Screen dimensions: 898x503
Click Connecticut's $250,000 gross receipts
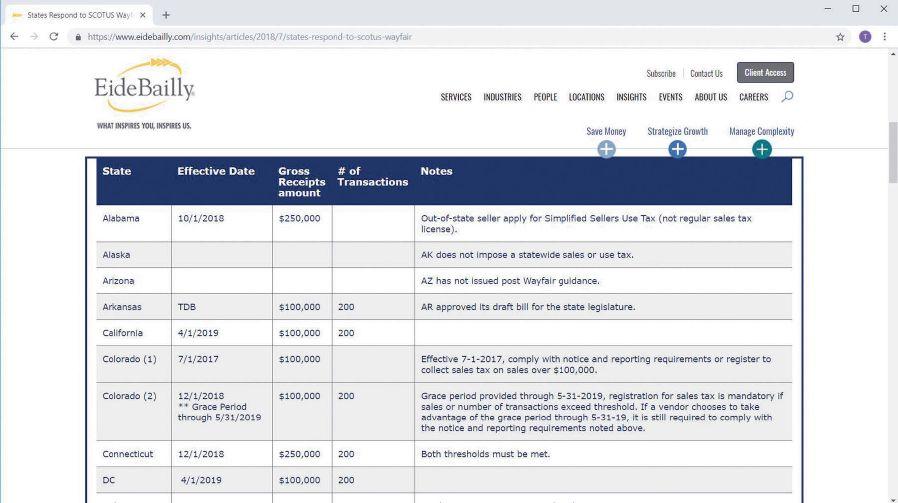(300, 454)
